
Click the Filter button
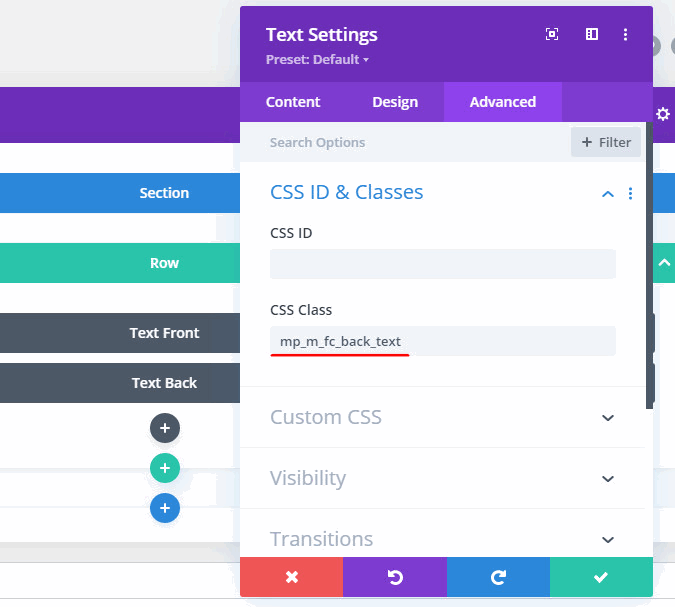(x=606, y=142)
